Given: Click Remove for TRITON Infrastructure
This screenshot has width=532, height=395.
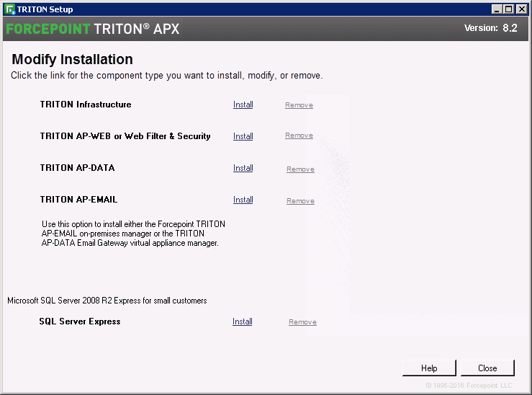Looking at the screenshot, I should click(299, 105).
